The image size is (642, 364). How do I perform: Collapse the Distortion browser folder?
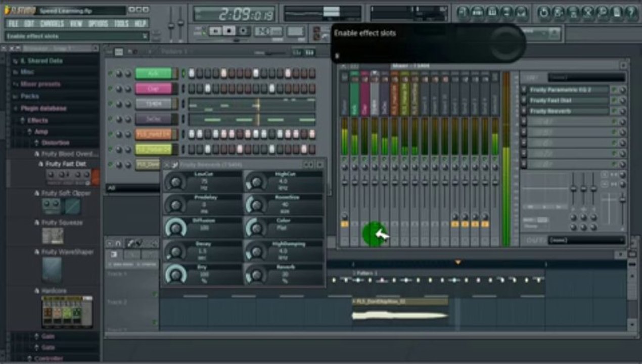[55, 143]
